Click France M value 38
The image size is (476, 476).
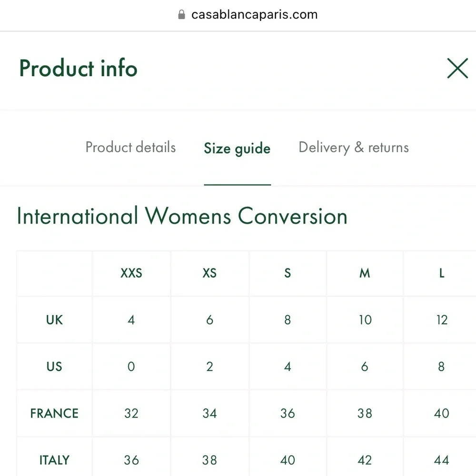tap(365, 414)
